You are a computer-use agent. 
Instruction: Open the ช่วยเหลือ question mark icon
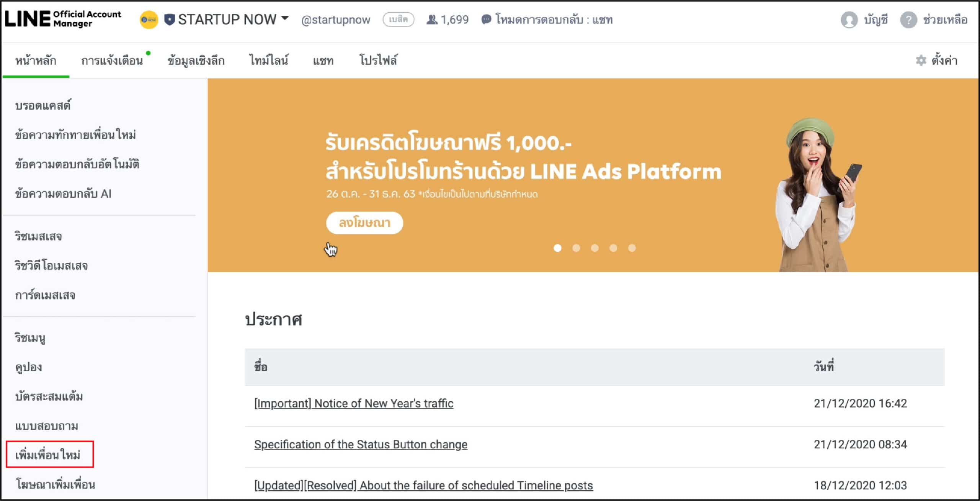coord(908,20)
